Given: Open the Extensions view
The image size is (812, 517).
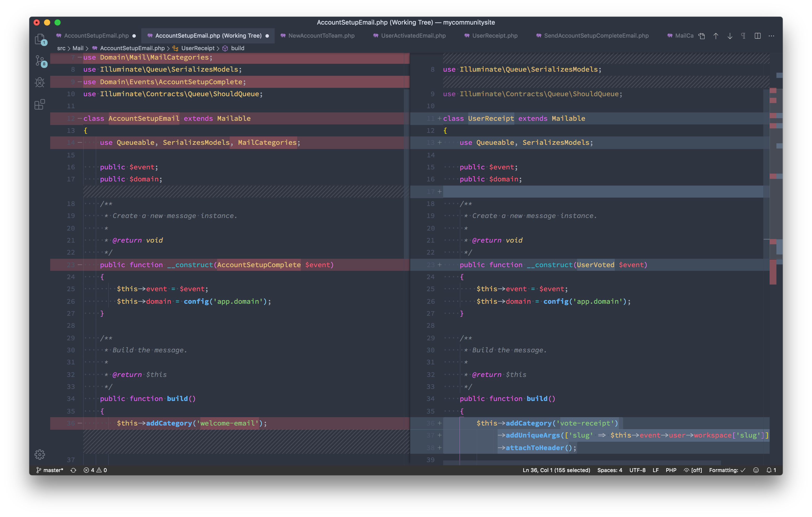Looking at the screenshot, I should click(40, 104).
